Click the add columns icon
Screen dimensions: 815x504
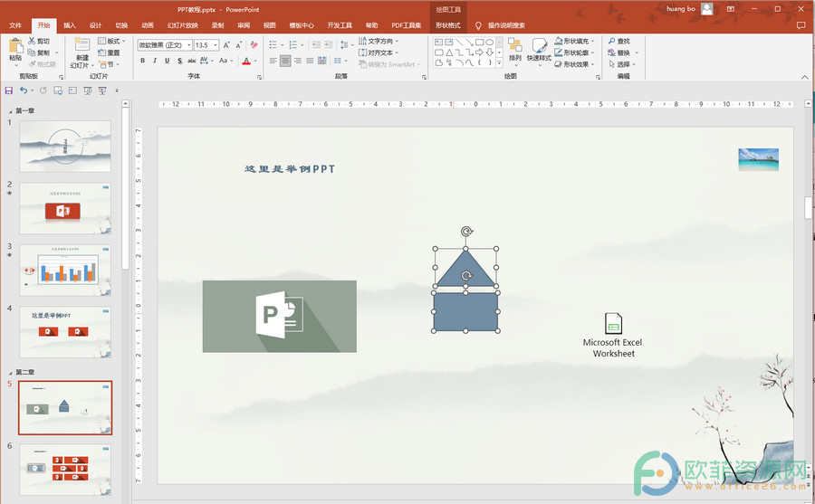[x=338, y=61]
